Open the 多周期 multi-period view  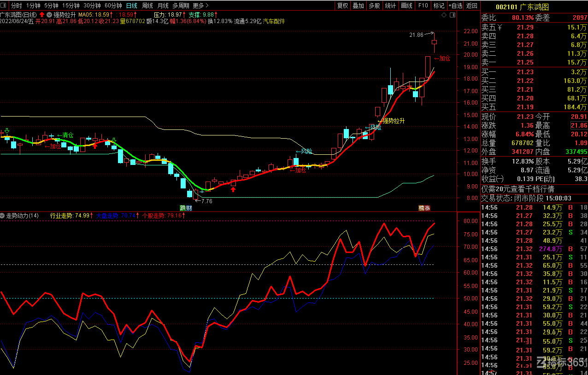tap(181, 6)
